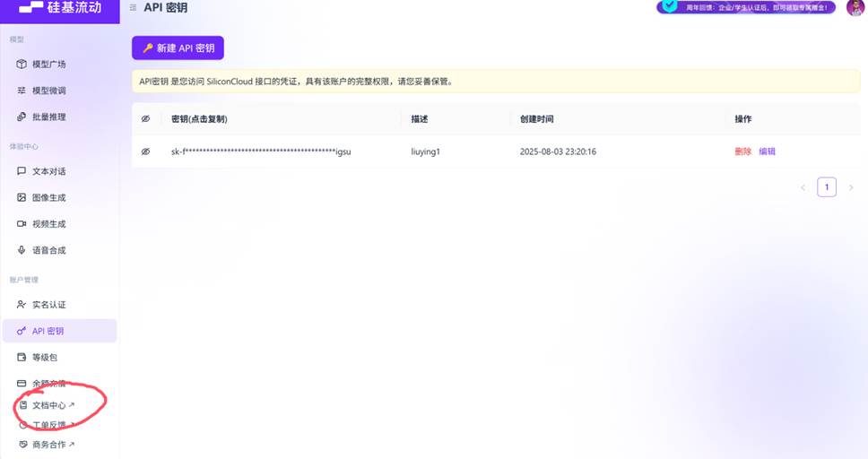Click 编辑 link for liuying1 key
The width and height of the screenshot is (868, 459).
[767, 152]
